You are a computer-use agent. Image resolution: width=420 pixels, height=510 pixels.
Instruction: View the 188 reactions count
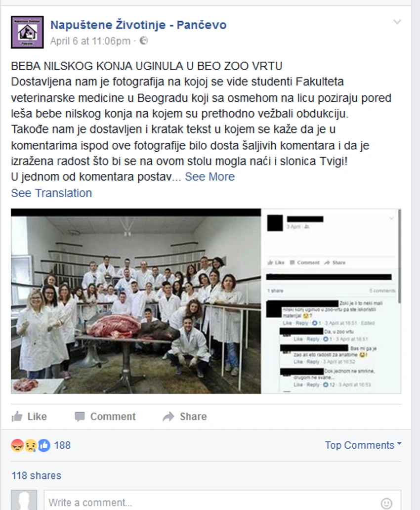(62, 445)
